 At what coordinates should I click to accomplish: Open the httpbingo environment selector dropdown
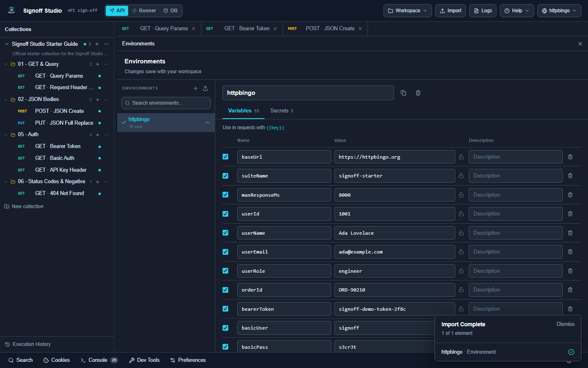click(559, 11)
